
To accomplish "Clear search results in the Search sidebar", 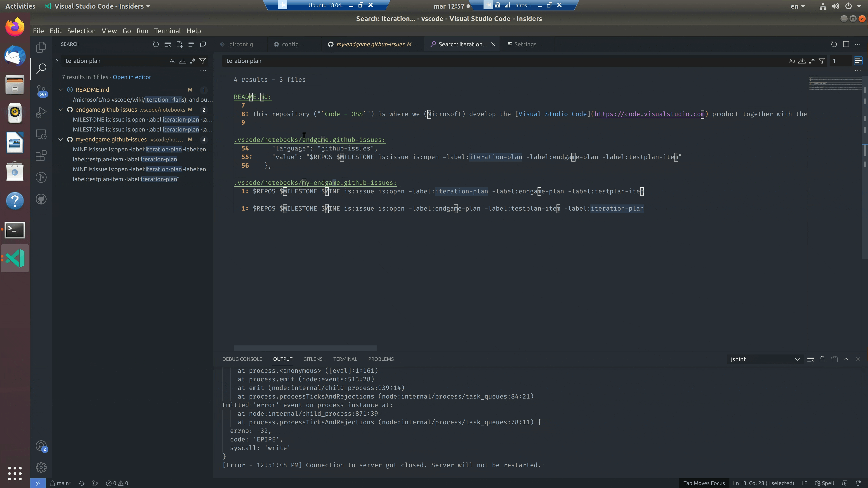I will 167,44.
